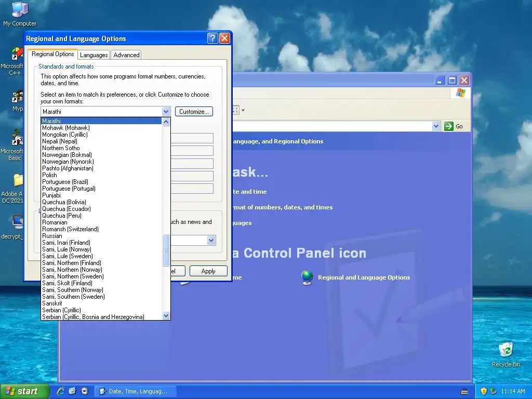Click the on-screen keyboard tray icon
Screen dimensions: 532x399
pos(465,392)
